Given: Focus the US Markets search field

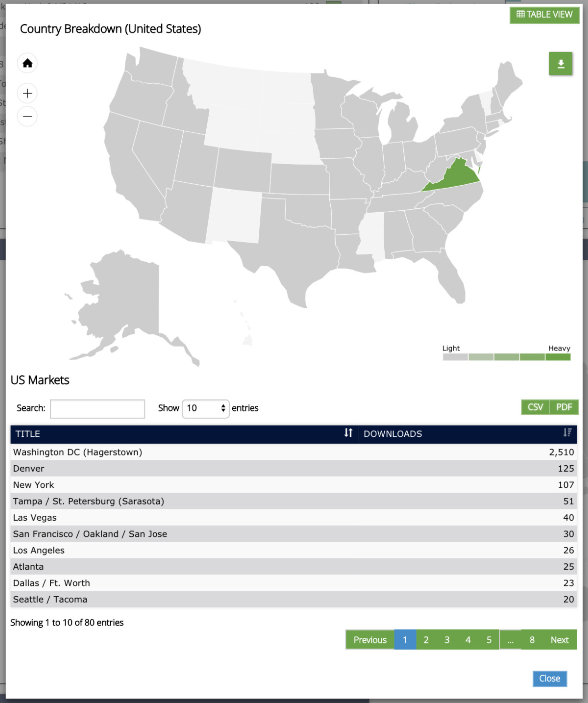Looking at the screenshot, I should click(98, 409).
